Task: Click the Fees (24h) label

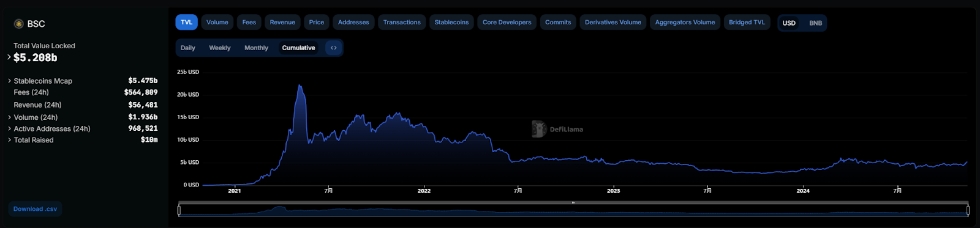Action: [x=31, y=92]
